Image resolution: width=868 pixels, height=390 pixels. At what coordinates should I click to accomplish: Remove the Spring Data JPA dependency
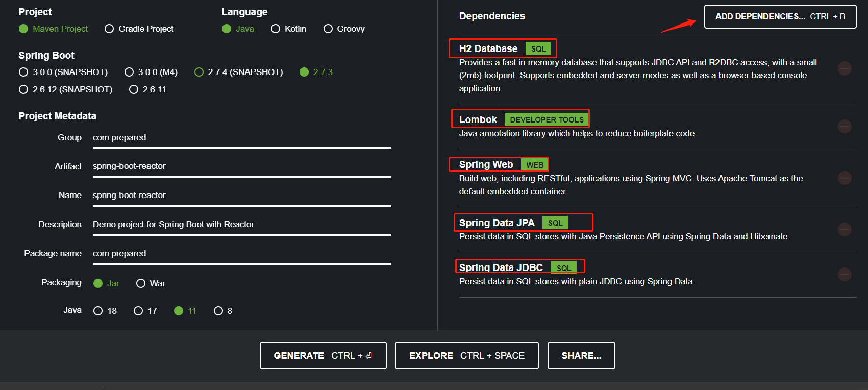click(845, 229)
